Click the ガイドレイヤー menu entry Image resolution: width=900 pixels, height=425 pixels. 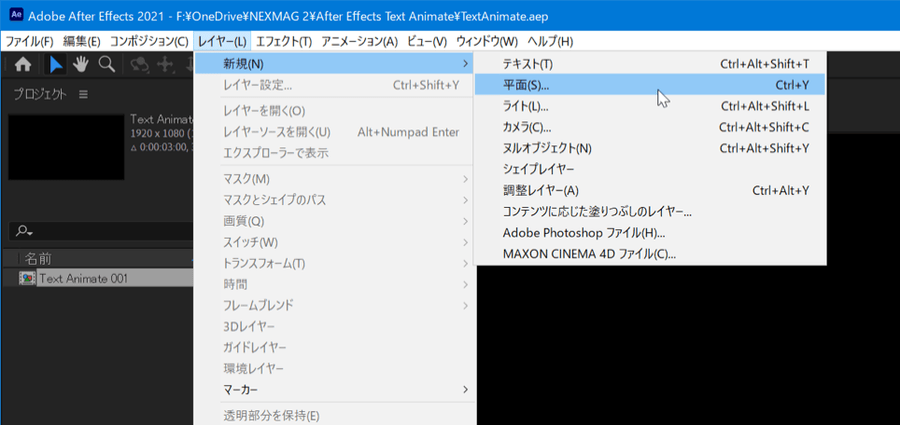tap(334, 347)
